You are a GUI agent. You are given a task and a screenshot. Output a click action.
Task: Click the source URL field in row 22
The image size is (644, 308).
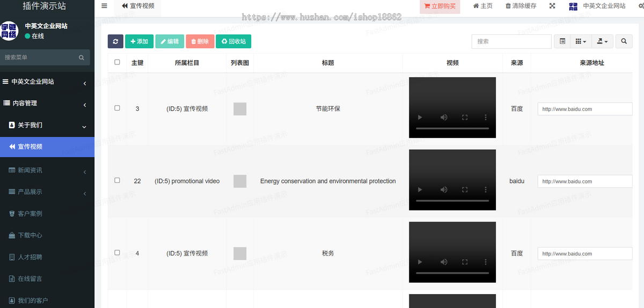(x=585, y=181)
